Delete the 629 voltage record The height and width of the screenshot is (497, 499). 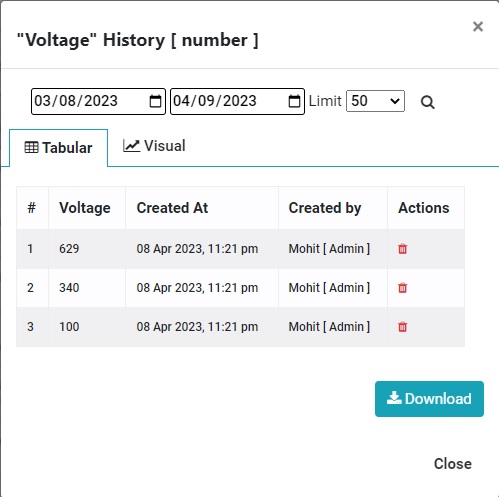click(x=402, y=249)
